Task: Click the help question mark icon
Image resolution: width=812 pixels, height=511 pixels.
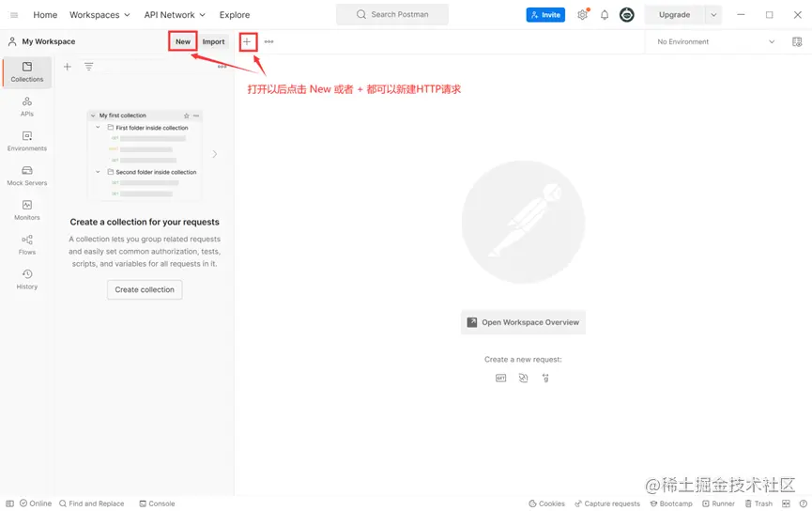Action: point(804,503)
